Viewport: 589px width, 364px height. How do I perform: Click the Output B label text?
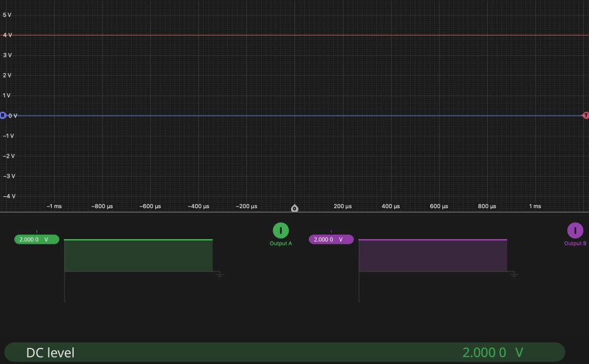[x=575, y=243]
